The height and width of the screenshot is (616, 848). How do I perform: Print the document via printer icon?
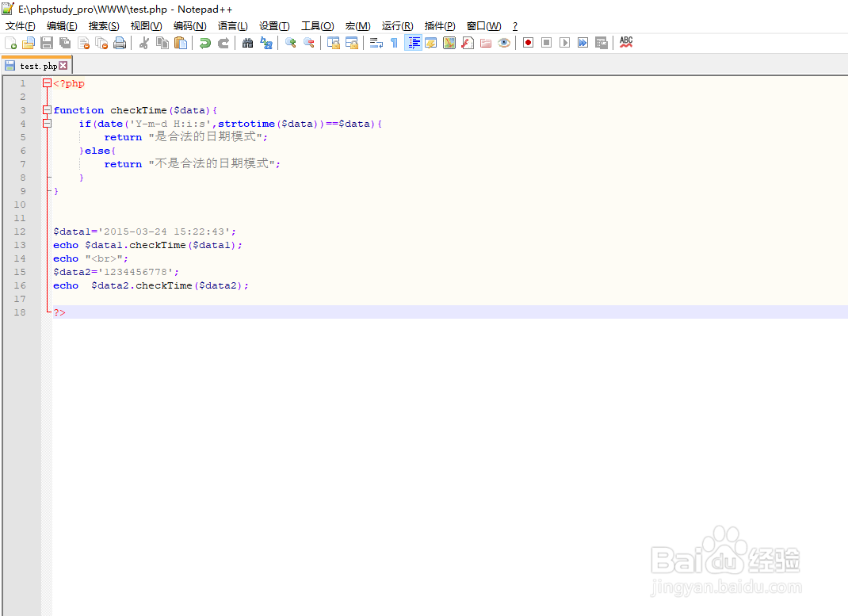tap(120, 44)
